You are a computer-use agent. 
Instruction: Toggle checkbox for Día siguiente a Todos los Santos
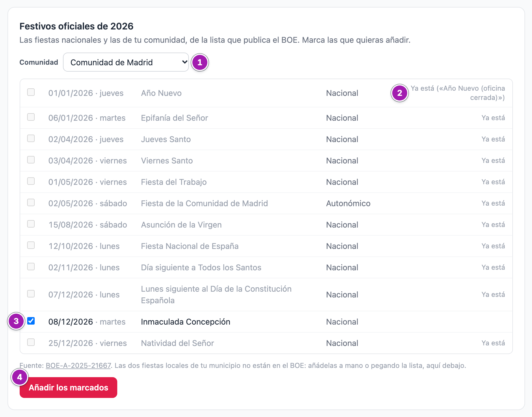(31, 267)
